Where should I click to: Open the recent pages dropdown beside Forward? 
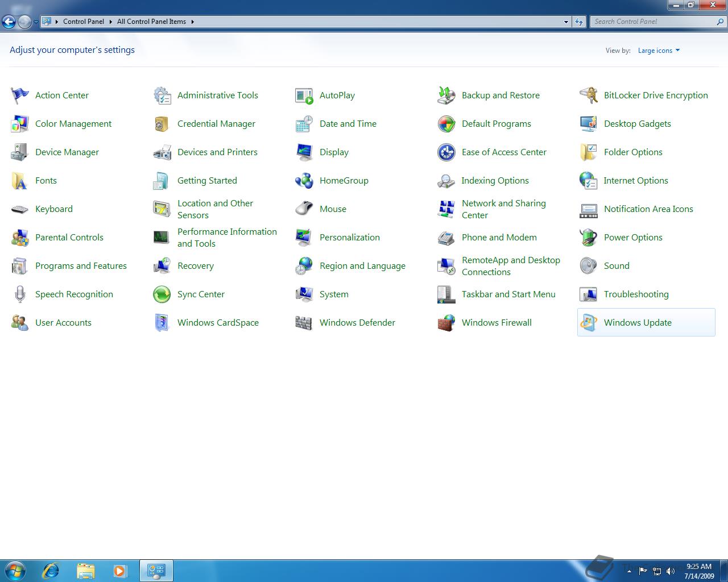coord(36,22)
